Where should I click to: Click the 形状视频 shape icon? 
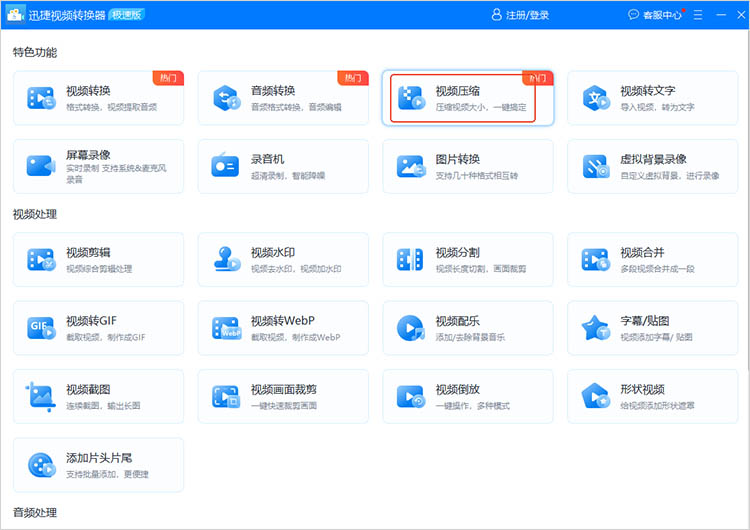596,396
